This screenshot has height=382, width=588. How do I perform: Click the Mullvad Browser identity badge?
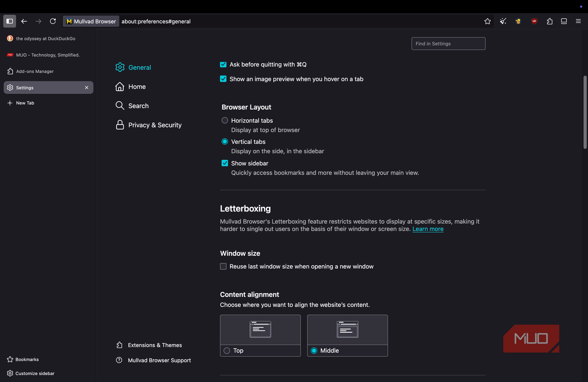(x=91, y=21)
